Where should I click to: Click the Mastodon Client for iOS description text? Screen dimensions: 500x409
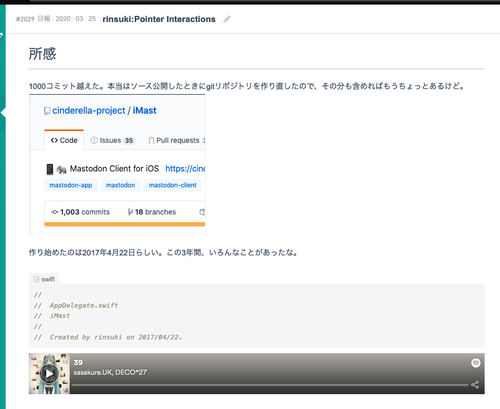(114, 169)
